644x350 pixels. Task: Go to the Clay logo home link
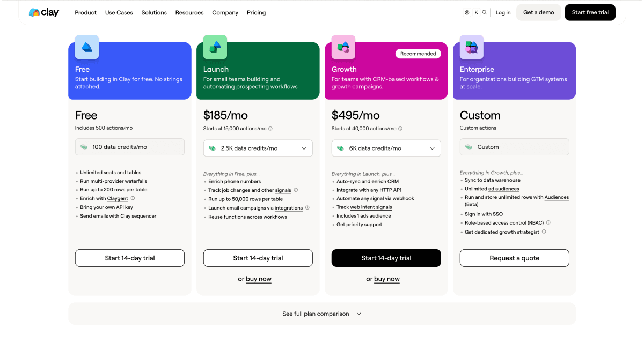tap(44, 12)
